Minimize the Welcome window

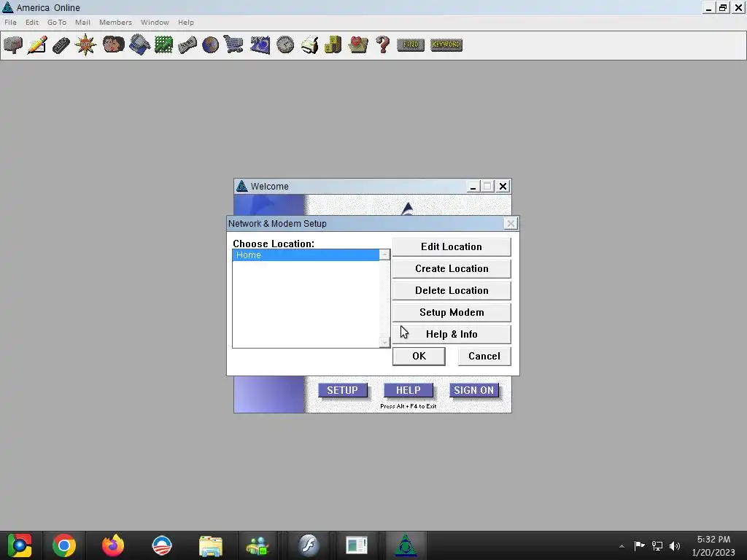click(x=473, y=186)
